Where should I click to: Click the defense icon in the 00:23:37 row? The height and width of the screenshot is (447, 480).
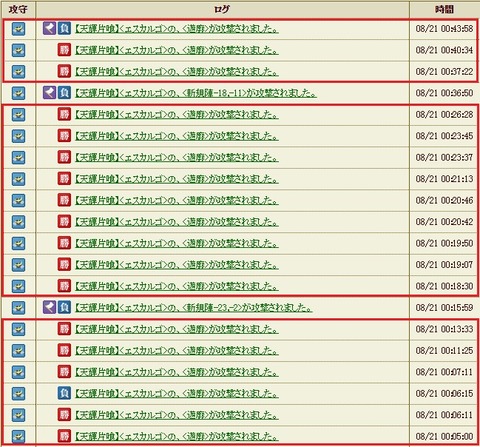18,158
